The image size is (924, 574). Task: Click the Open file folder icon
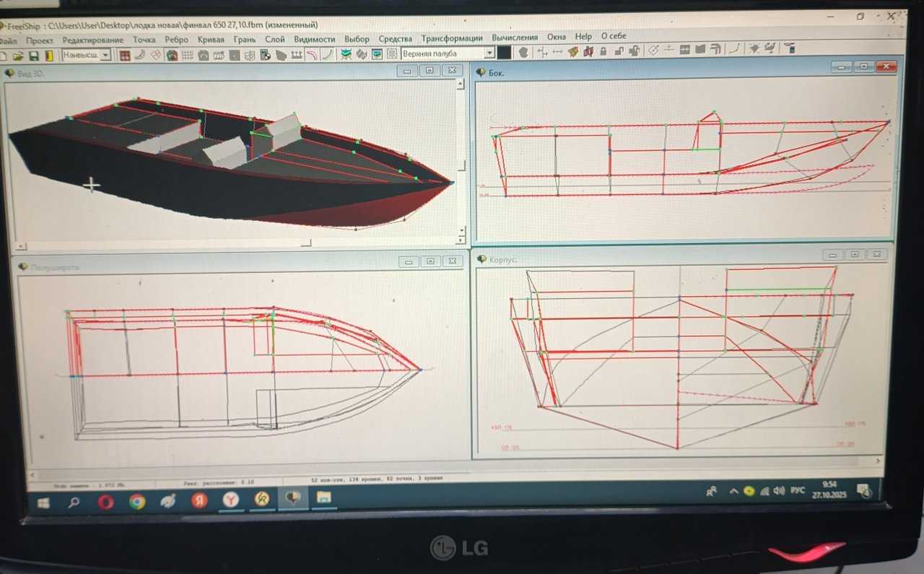click(17, 55)
